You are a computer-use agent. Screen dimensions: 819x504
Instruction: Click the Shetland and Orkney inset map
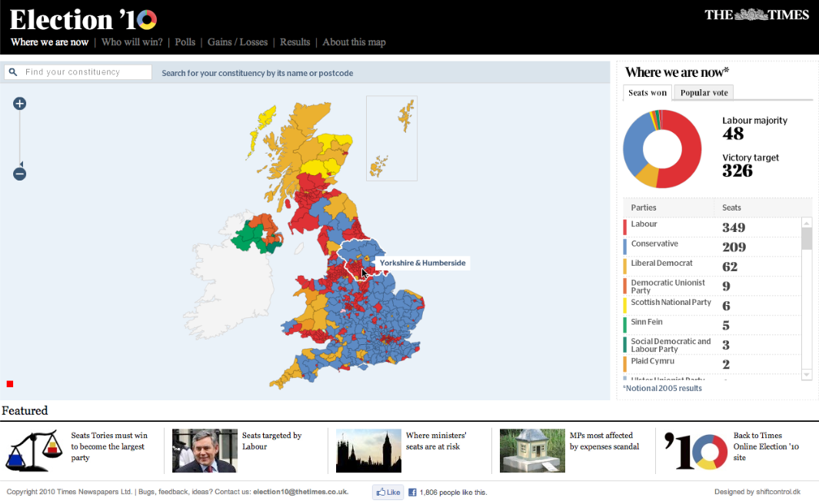(x=391, y=138)
